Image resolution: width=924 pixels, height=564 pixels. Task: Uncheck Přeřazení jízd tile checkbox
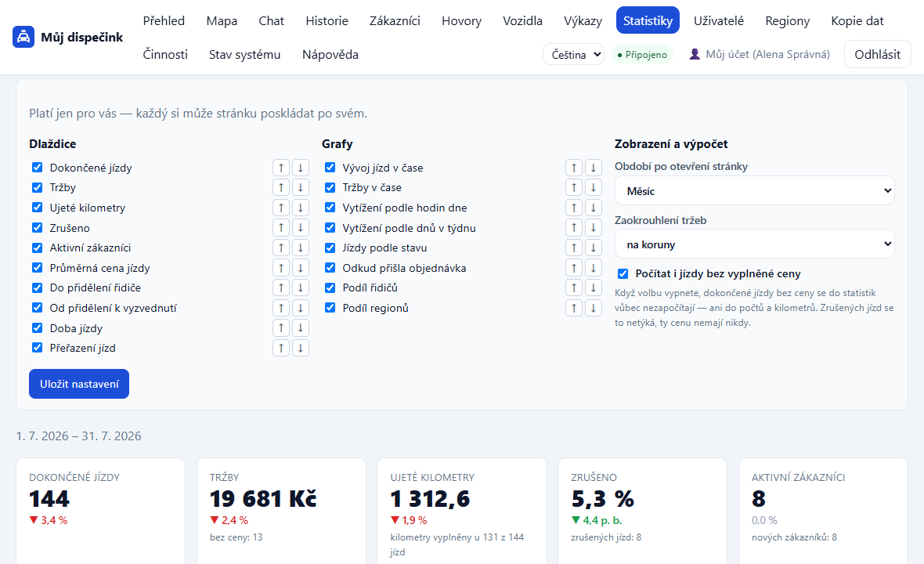tap(37, 348)
